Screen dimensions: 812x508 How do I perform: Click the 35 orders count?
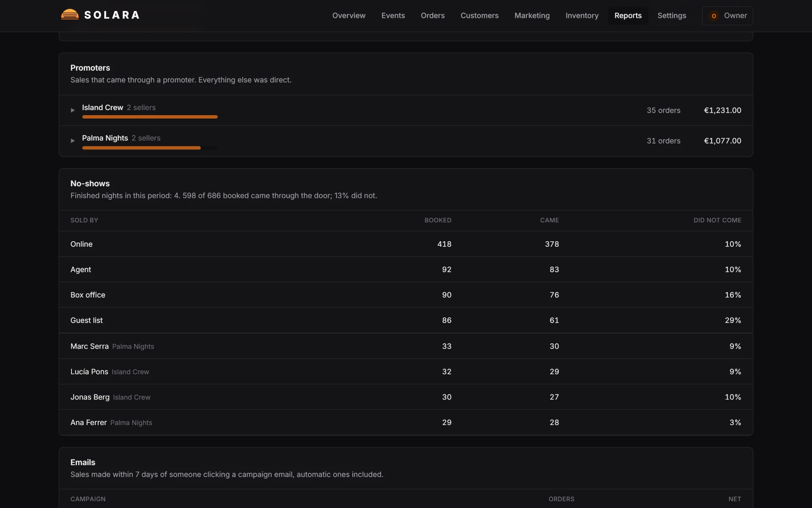coord(663,110)
